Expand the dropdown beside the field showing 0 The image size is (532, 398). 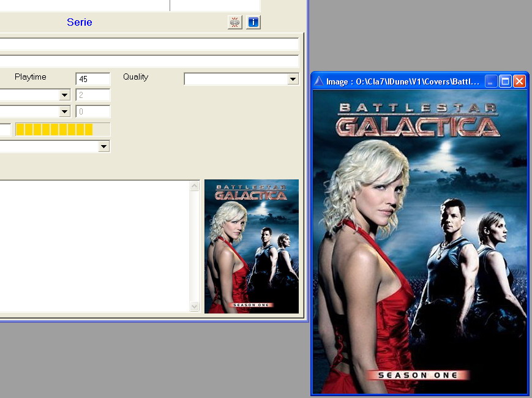click(x=64, y=111)
